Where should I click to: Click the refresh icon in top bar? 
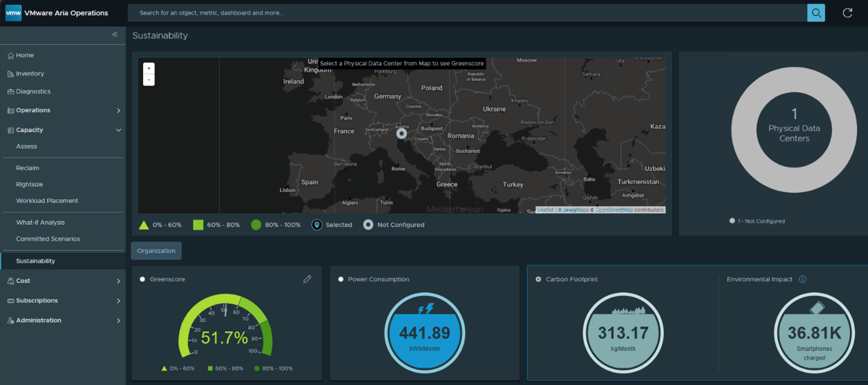[x=847, y=13]
